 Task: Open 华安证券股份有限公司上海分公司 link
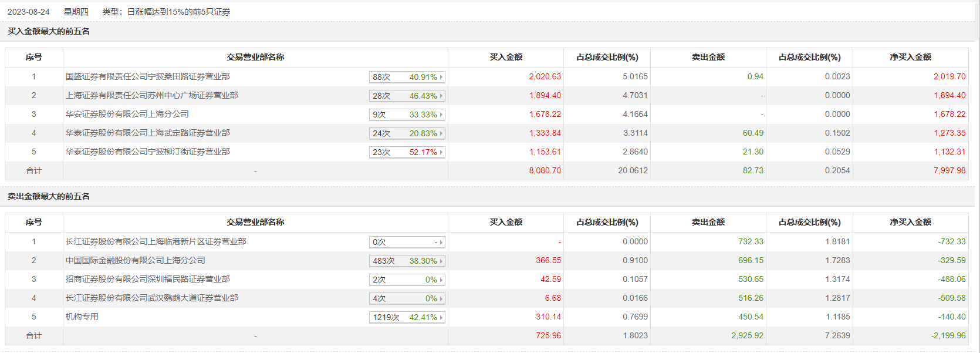point(127,114)
